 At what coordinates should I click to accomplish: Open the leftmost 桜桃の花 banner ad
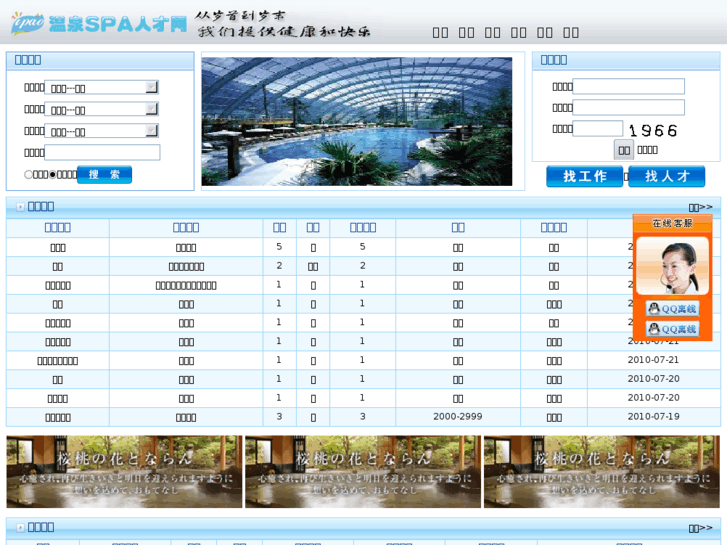point(124,471)
